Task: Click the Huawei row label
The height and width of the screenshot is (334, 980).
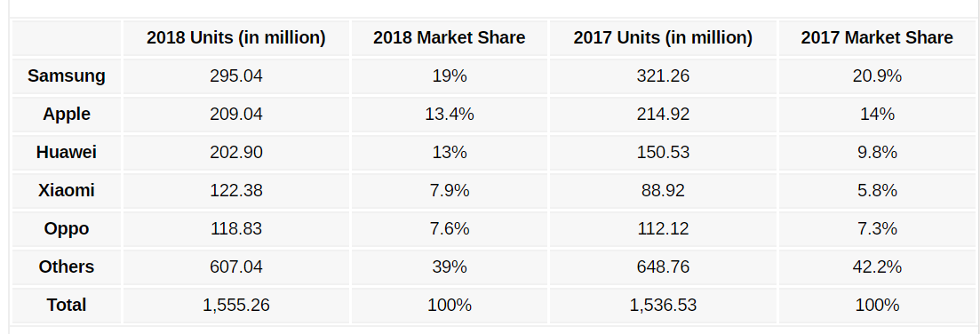Action: pyautogui.click(x=67, y=152)
